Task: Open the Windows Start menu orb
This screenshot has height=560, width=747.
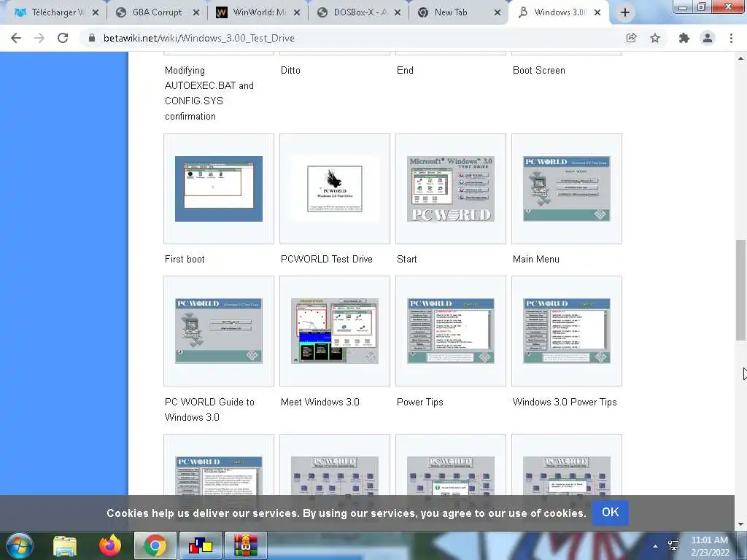Action: coord(20,545)
